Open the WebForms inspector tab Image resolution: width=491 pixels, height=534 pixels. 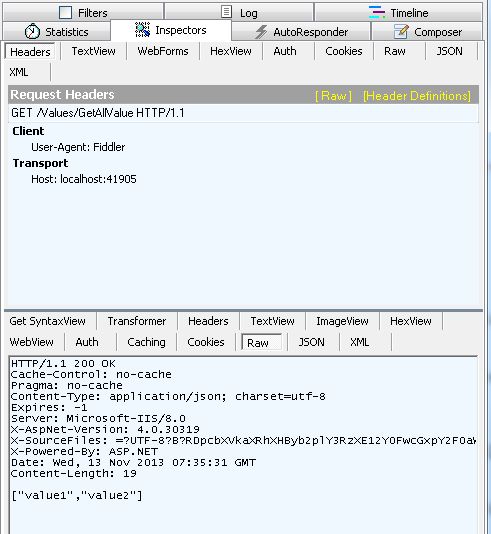pyautogui.click(x=163, y=51)
